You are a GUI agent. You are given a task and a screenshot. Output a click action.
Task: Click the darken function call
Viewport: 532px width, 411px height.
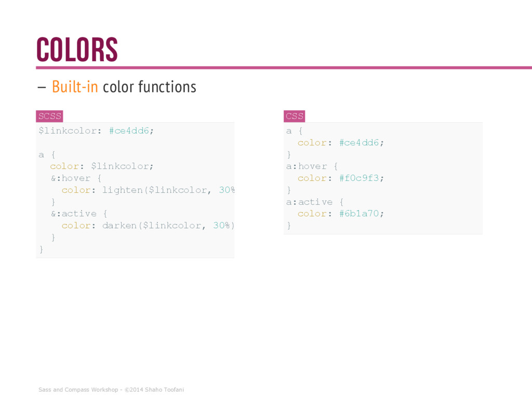coord(168,226)
